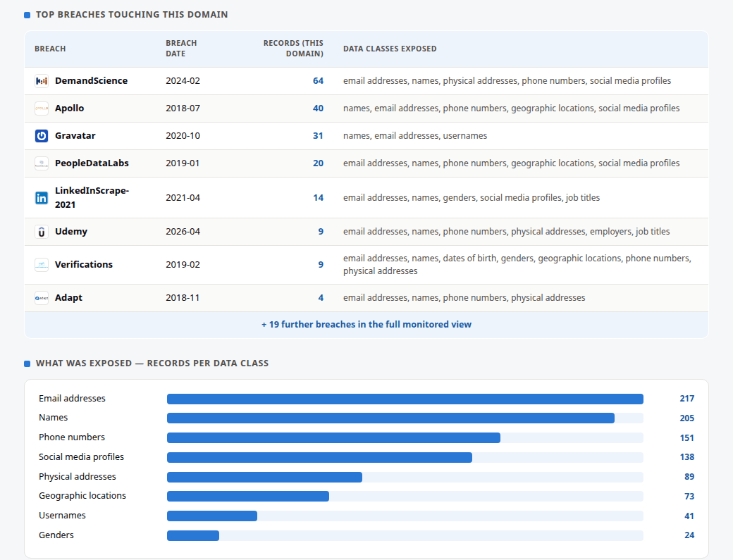Click the Genders bar
The image size is (733, 560).
click(x=405, y=535)
